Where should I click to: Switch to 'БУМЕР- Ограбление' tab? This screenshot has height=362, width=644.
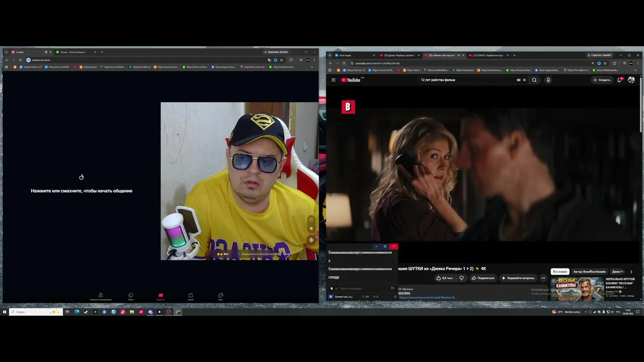click(488, 55)
